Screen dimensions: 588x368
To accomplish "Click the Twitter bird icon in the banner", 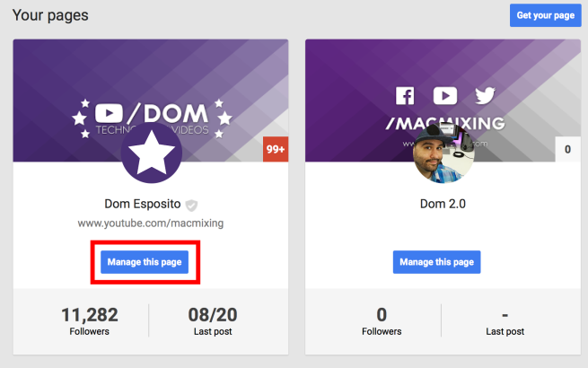I will pos(485,95).
